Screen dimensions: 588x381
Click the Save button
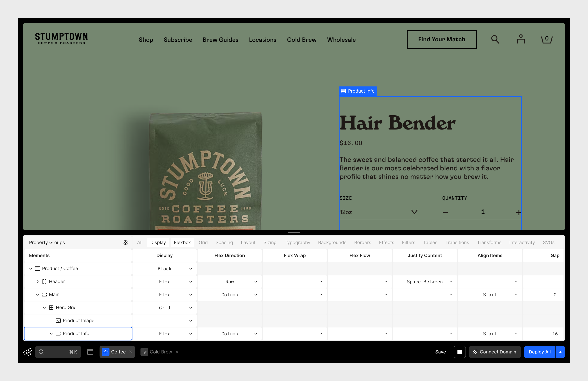[x=440, y=352]
